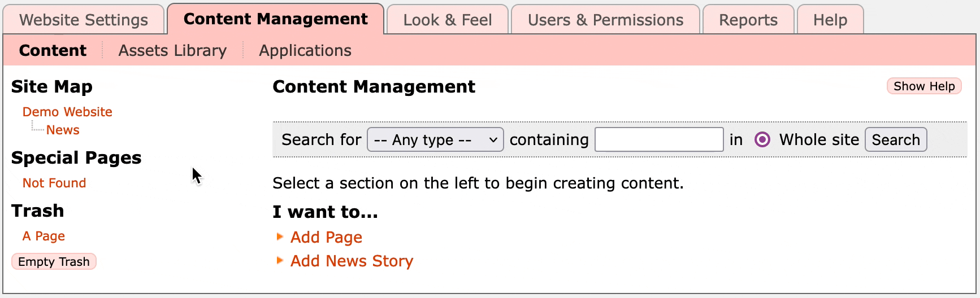
Task: Select the Whole site radio button
Action: [x=762, y=139]
